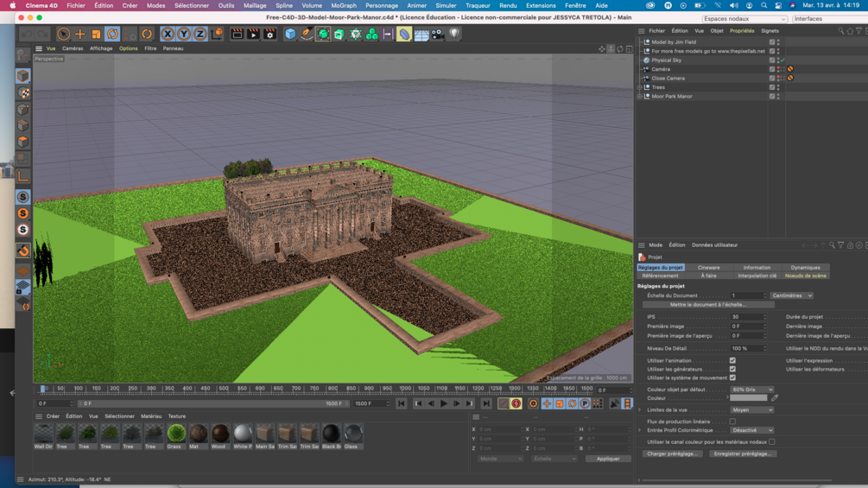Open the MoGraph cloner green spheres icon
Image resolution: width=868 pixels, height=488 pixels.
371,35
